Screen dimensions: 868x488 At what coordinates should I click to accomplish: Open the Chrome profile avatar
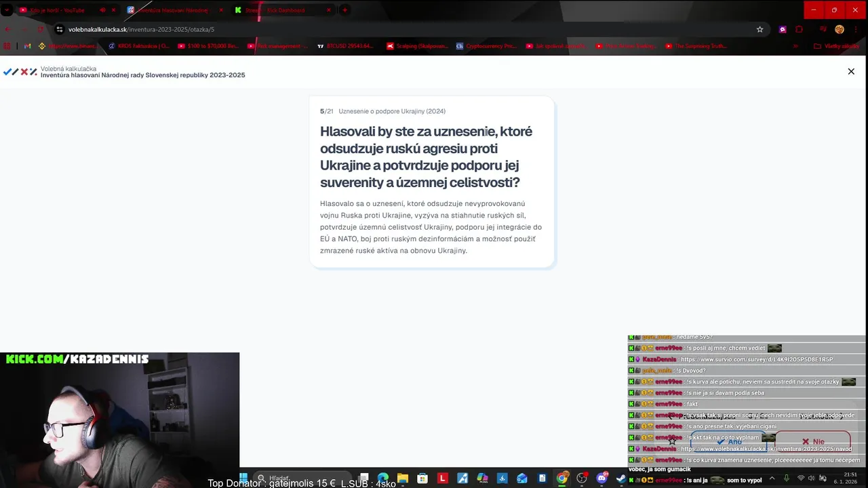840,29
